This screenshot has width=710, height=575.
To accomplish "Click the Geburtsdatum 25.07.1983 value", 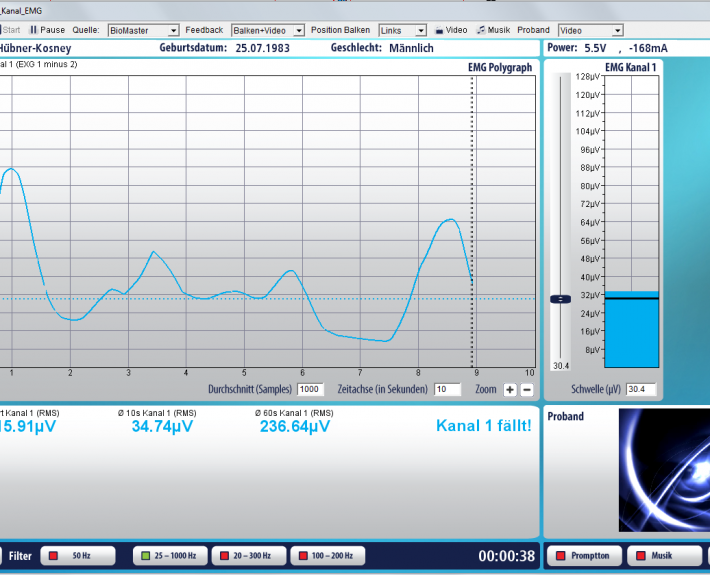I will (262, 48).
